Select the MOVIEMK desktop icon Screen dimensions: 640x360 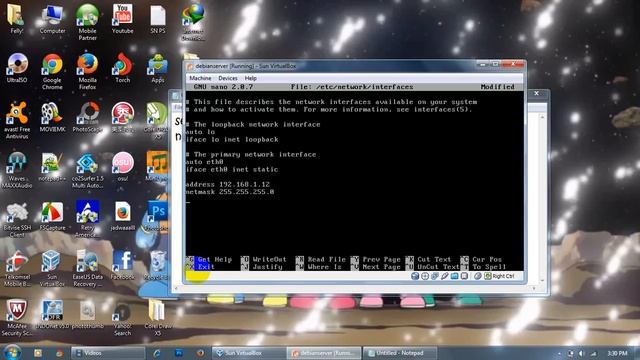coord(52,118)
